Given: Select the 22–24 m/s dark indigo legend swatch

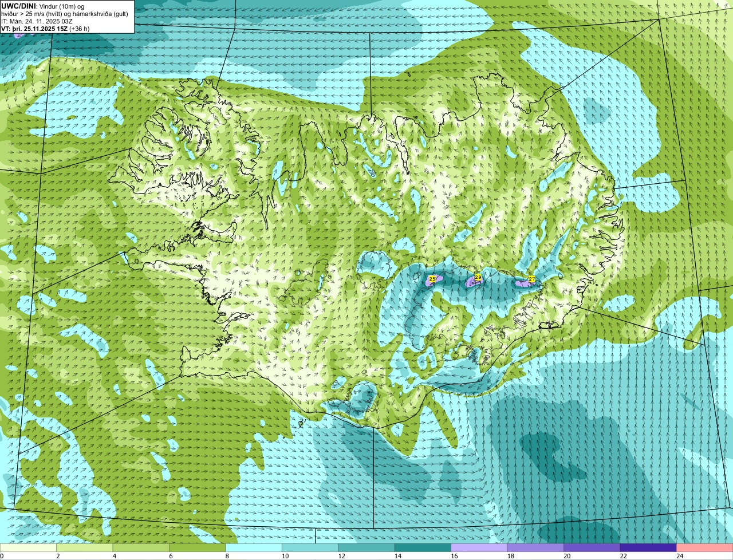Looking at the screenshot, I should pyautogui.click(x=648, y=547).
